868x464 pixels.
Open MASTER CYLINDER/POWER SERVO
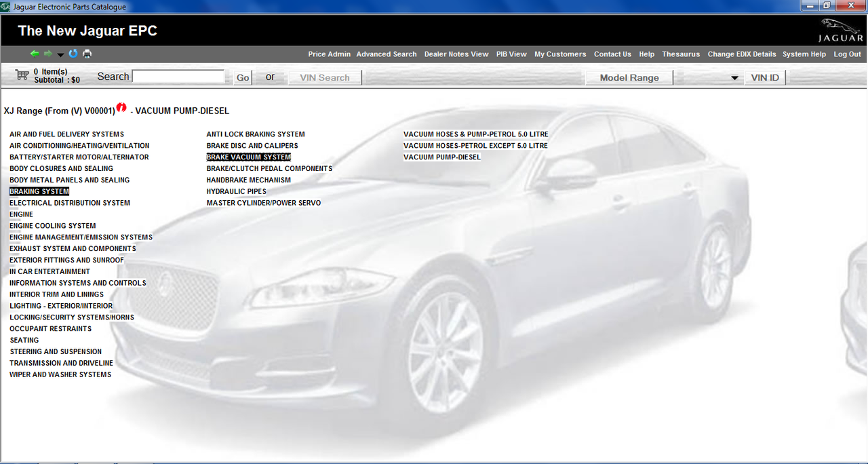point(264,204)
